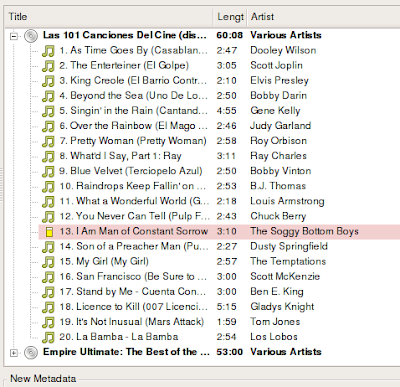This screenshot has height=387, width=400.
Task: Click the note icon beside Son of a Preacher Man
Action: click(48, 247)
